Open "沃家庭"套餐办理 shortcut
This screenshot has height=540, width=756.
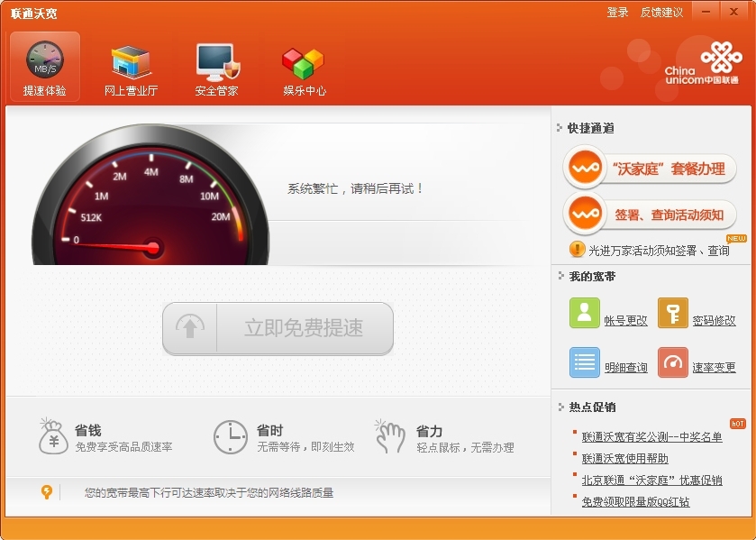(650, 169)
